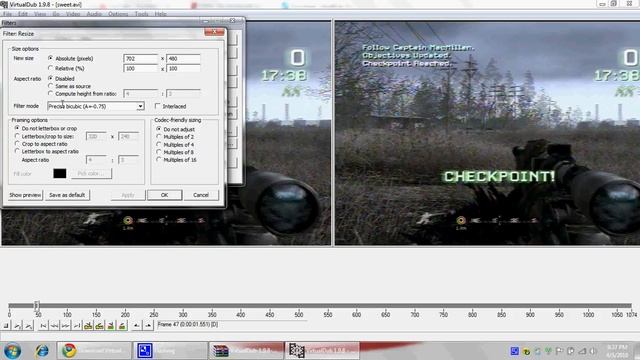Viewport: 640px width, 360px height.
Task: Select Do not adjust codec sizing
Action: (x=176, y=129)
